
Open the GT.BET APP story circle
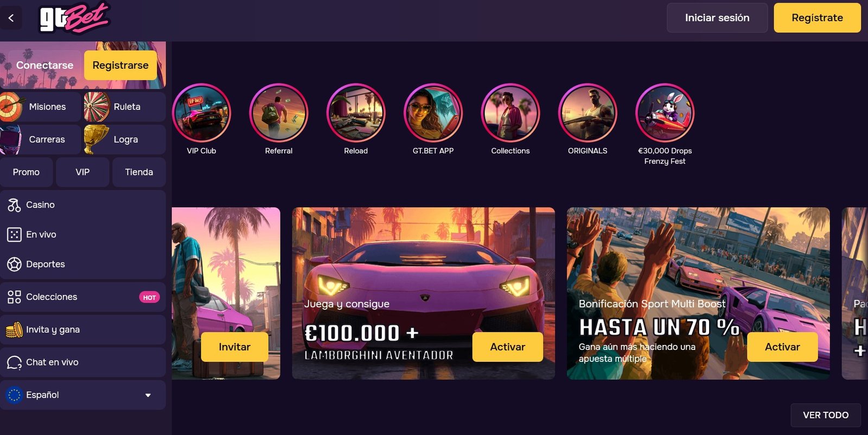click(433, 113)
